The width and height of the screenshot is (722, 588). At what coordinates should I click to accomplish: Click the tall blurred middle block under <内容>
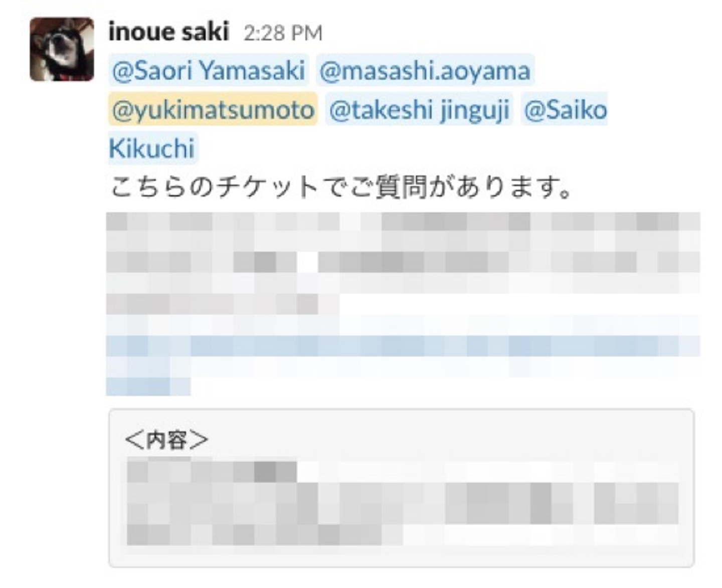point(403,503)
